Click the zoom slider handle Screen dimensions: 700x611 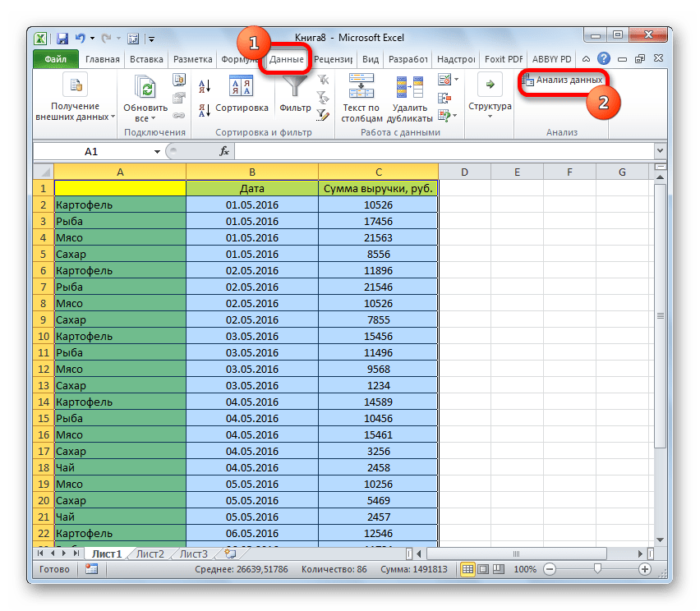(x=597, y=569)
